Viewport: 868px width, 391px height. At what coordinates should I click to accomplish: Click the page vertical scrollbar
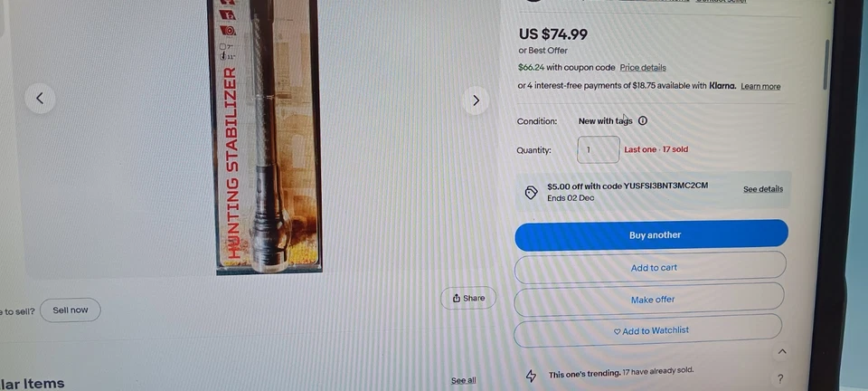[x=826, y=63]
